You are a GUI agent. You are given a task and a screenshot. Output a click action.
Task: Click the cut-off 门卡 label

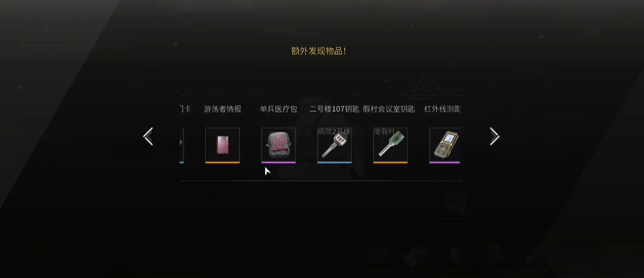(x=185, y=109)
